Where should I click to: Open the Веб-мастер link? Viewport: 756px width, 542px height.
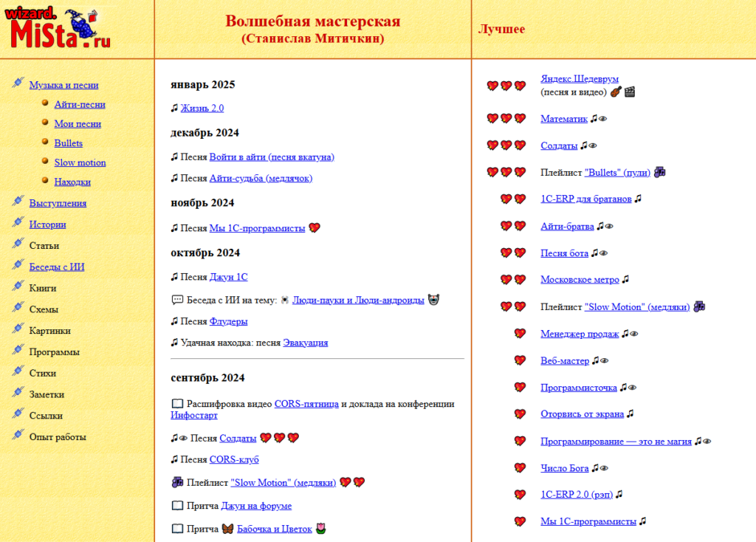565,360
